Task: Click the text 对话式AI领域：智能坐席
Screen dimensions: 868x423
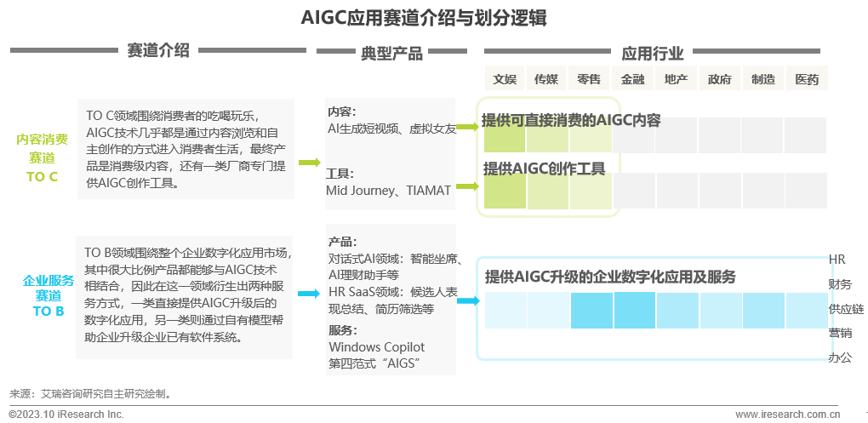Action: pyautogui.click(x=395, y=259)
